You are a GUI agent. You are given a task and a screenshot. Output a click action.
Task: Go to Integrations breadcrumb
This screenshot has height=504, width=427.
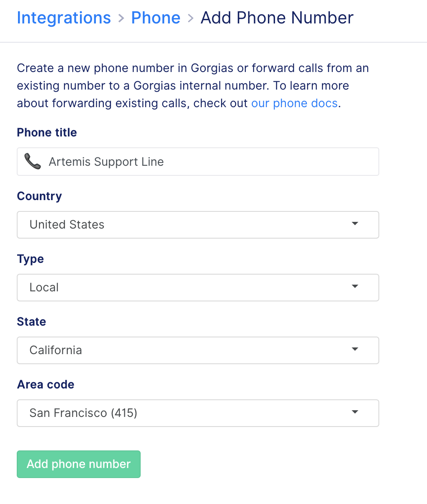pyautogui.click(x=64, y=18)
